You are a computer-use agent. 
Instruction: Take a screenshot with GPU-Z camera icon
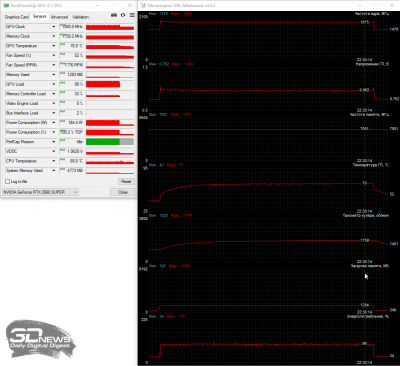114,15
